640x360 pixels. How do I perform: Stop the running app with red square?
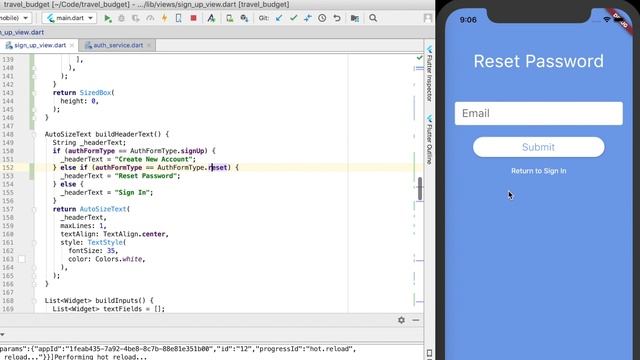193,18
